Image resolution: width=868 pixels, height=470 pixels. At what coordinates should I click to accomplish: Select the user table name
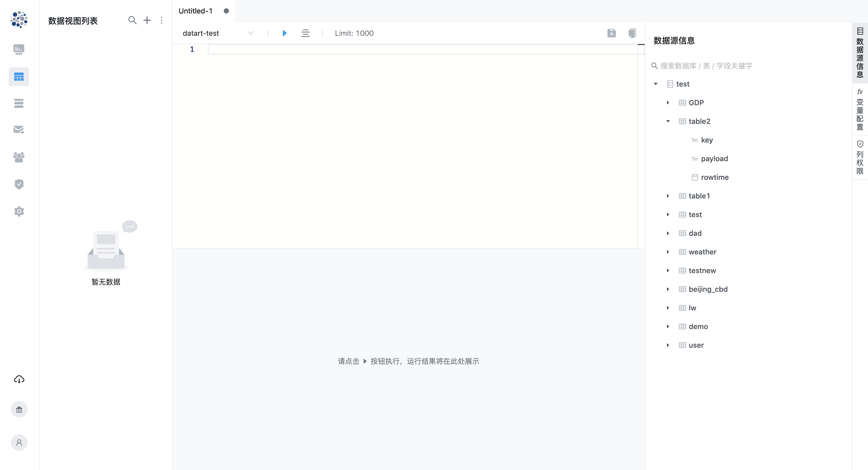click(696, 345)
